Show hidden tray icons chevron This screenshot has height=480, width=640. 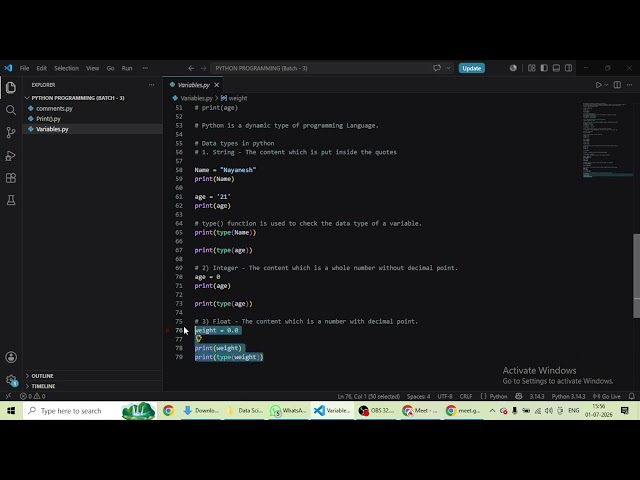(x=492, y=411)
